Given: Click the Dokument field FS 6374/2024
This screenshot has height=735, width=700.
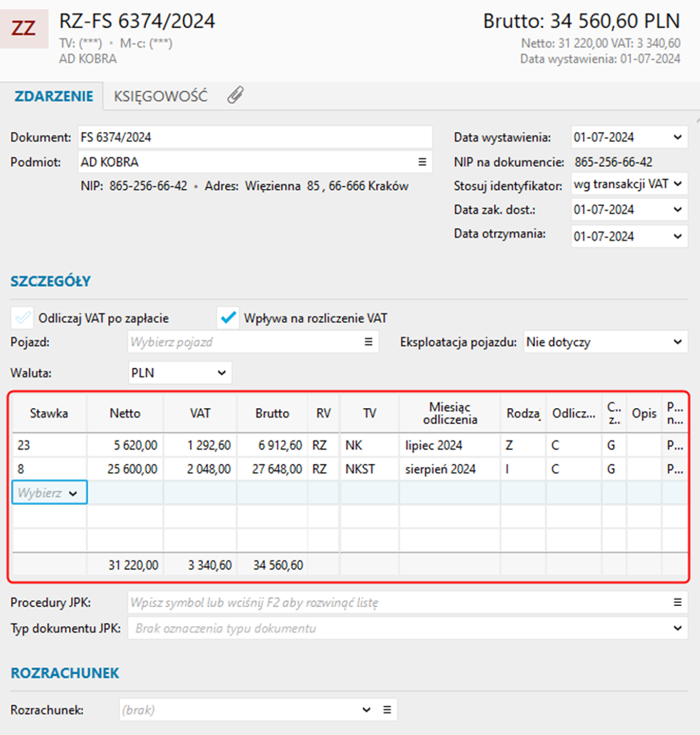Looking at the screenshot, I should [x=255, y=137].
